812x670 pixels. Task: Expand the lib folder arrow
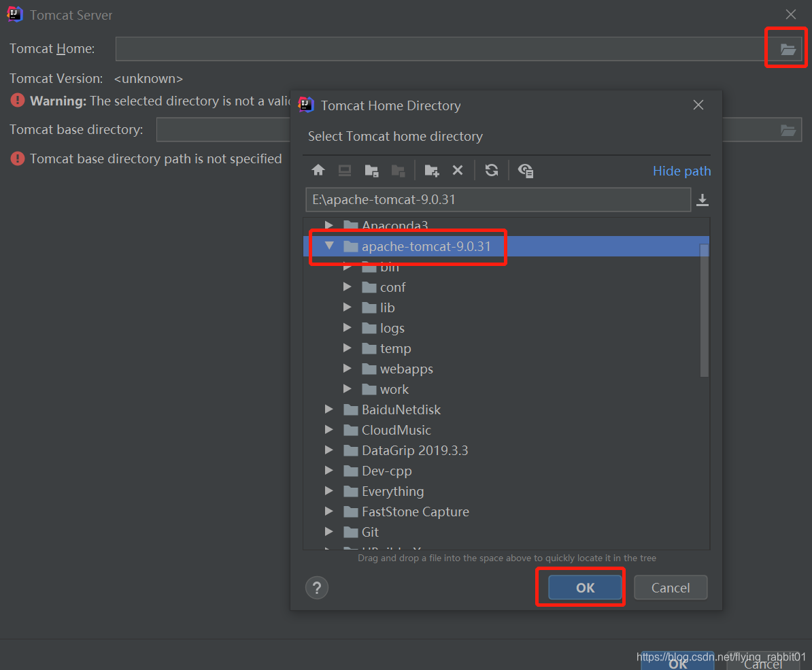coord(347,307)
